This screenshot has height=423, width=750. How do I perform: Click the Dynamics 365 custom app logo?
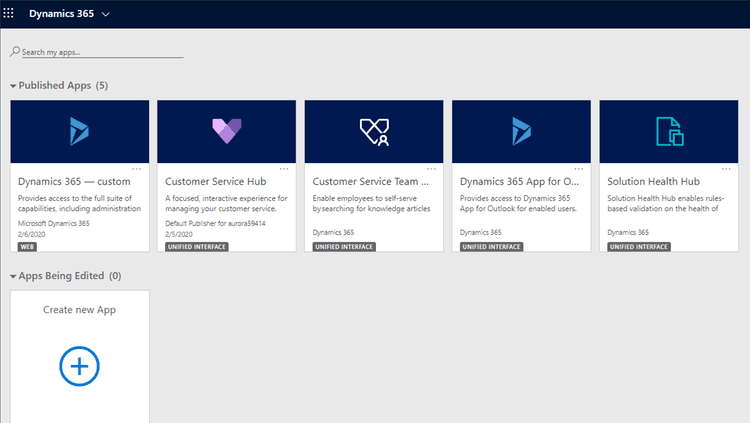(79, 130)
